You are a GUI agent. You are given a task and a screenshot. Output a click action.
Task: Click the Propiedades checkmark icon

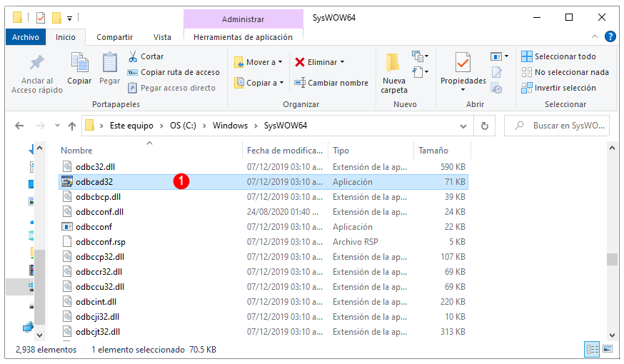(463, 63)
